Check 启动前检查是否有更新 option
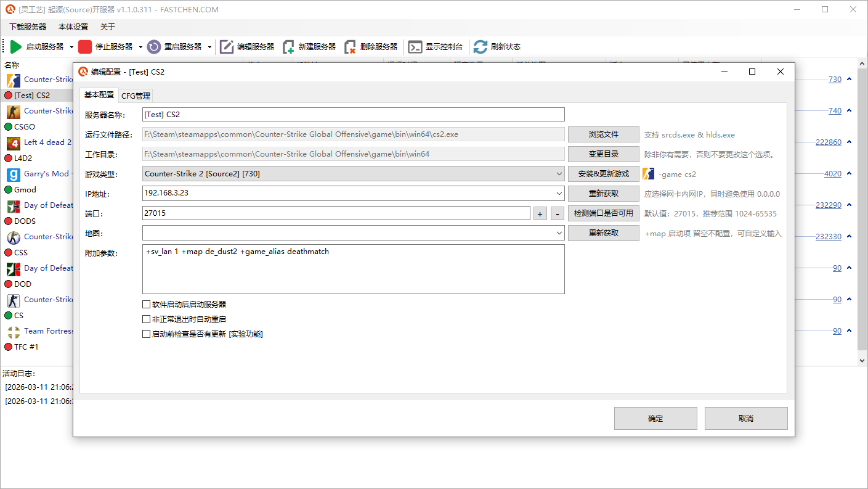Viewport: 868px width, 489px height. point(146,334)
